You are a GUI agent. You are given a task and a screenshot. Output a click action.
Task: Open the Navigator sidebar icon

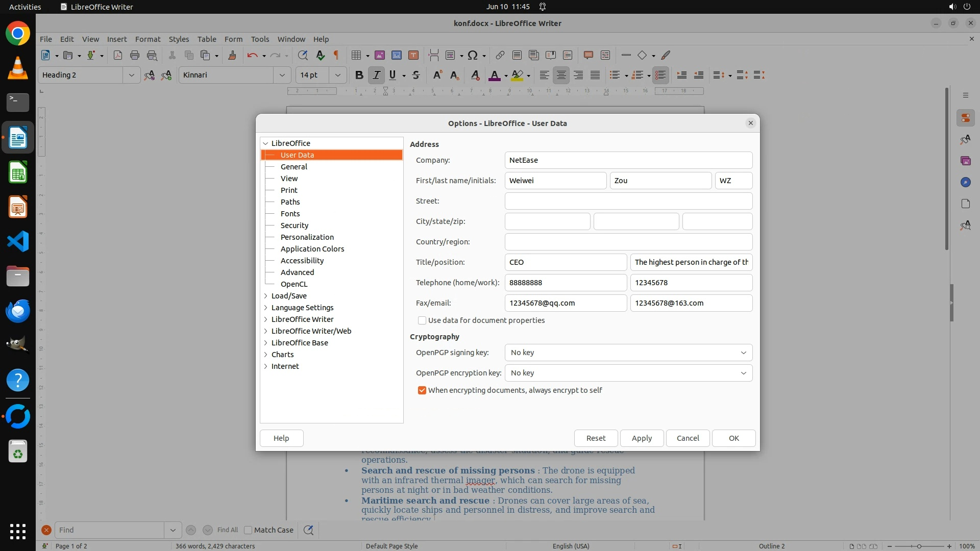click(x=965, y=182)
